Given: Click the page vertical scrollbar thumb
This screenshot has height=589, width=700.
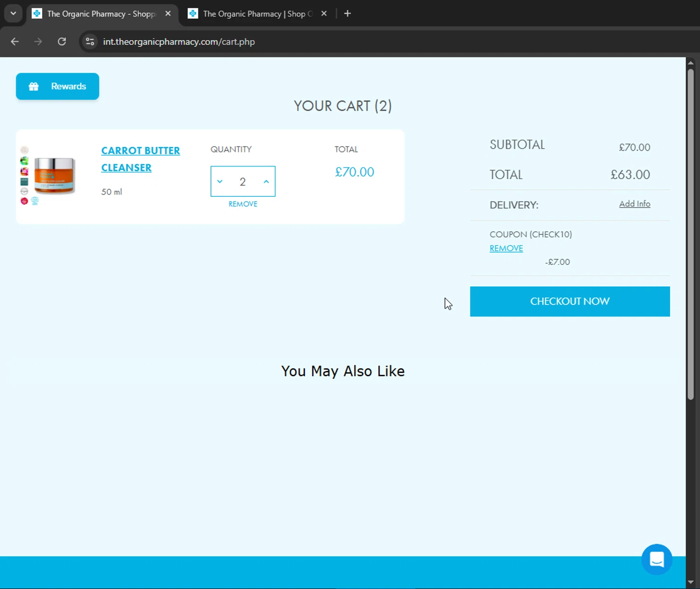Looking at the screenshot, I should pos(691,233).
